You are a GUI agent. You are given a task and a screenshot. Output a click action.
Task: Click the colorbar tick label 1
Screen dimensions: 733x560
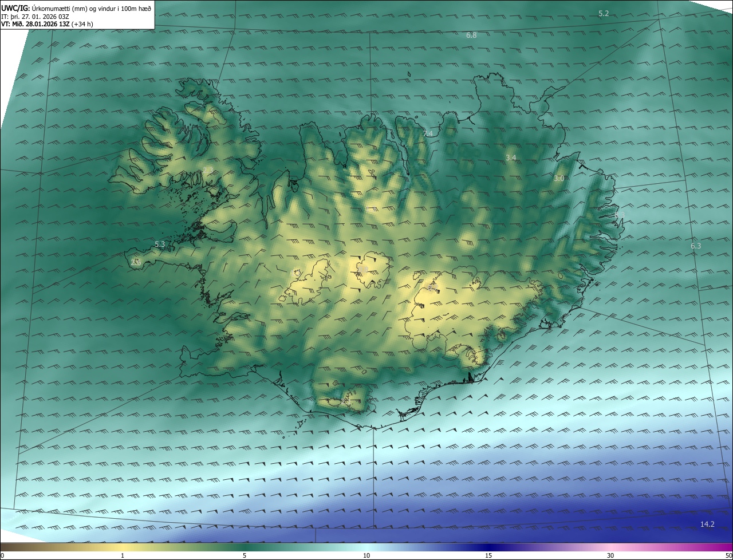click(x=123, y=555)
